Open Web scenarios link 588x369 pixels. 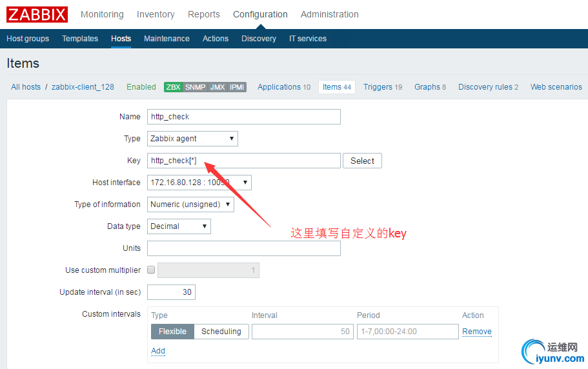pyautogui.click(x=556, y=87)
